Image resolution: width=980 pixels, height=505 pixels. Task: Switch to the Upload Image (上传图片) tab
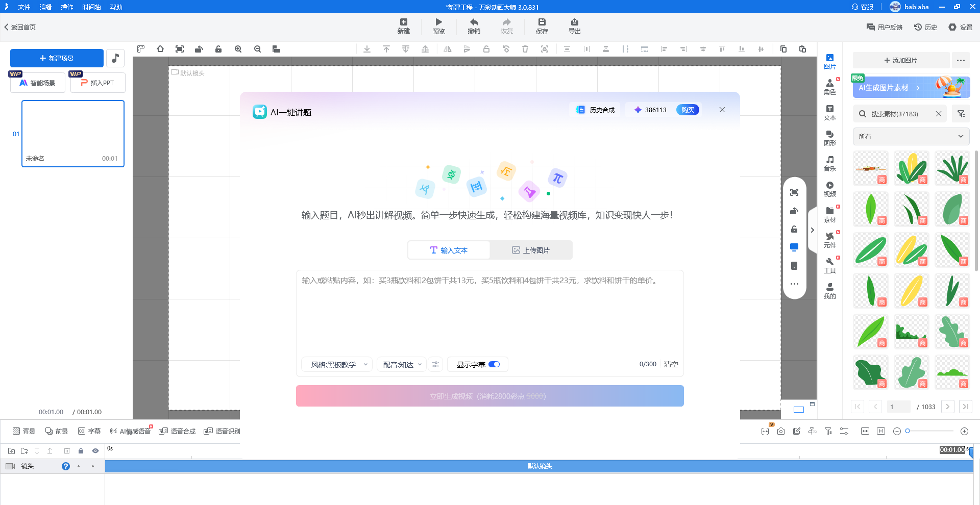pos(531,250)
